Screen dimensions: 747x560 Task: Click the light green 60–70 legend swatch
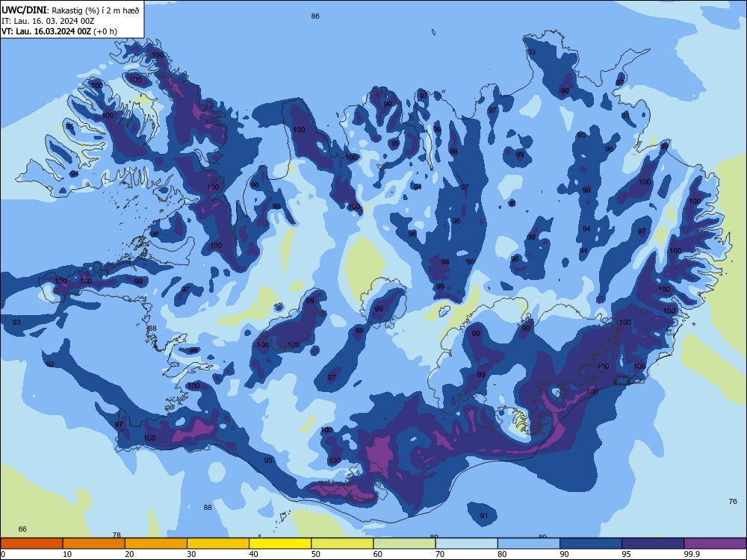coord(404,544)
